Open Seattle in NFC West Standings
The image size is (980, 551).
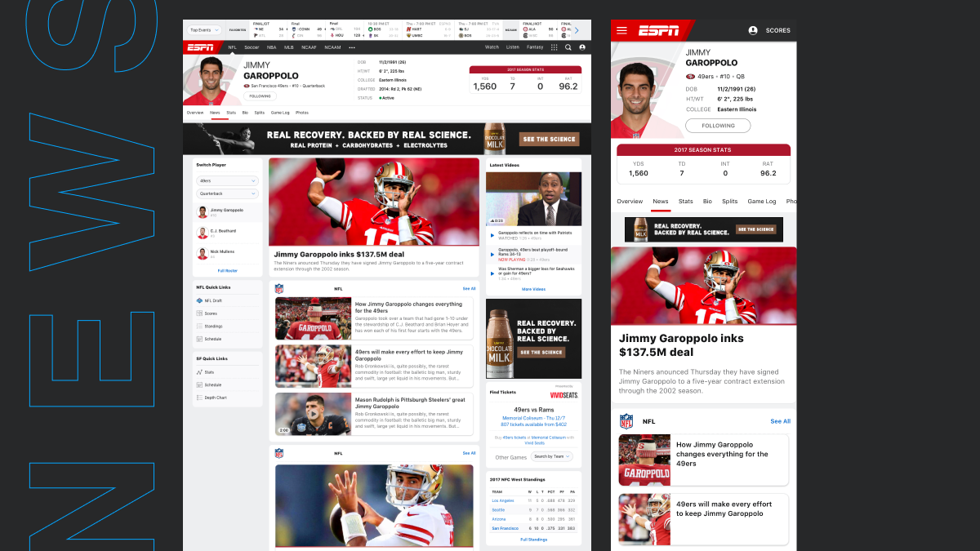[x=498, y=509]
